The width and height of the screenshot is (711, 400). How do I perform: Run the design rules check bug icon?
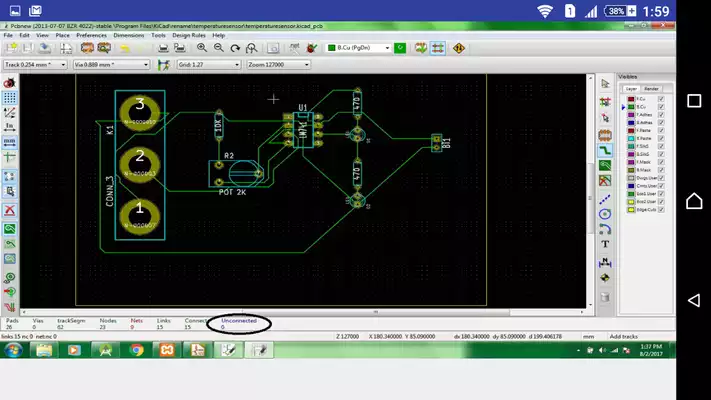pos(311,48)
